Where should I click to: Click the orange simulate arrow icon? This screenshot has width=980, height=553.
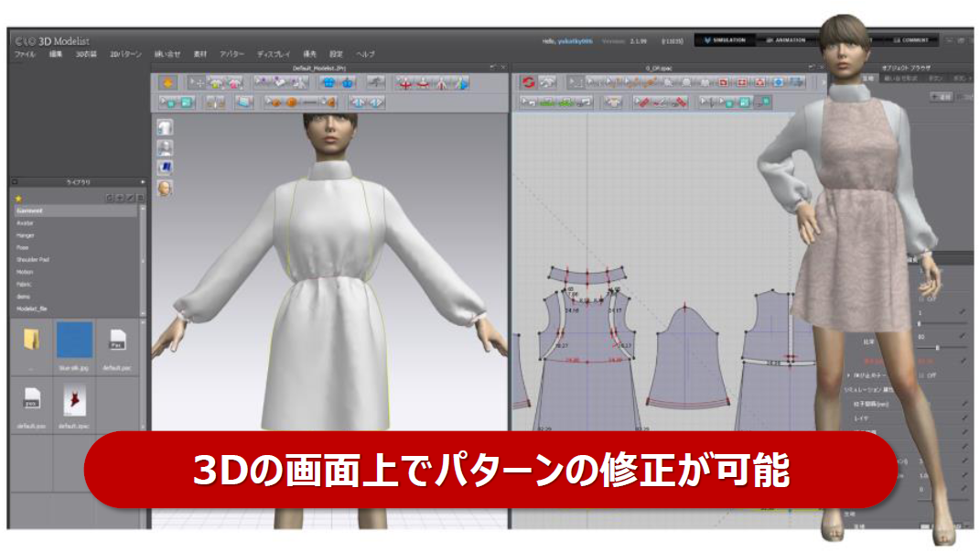point(168,83)
